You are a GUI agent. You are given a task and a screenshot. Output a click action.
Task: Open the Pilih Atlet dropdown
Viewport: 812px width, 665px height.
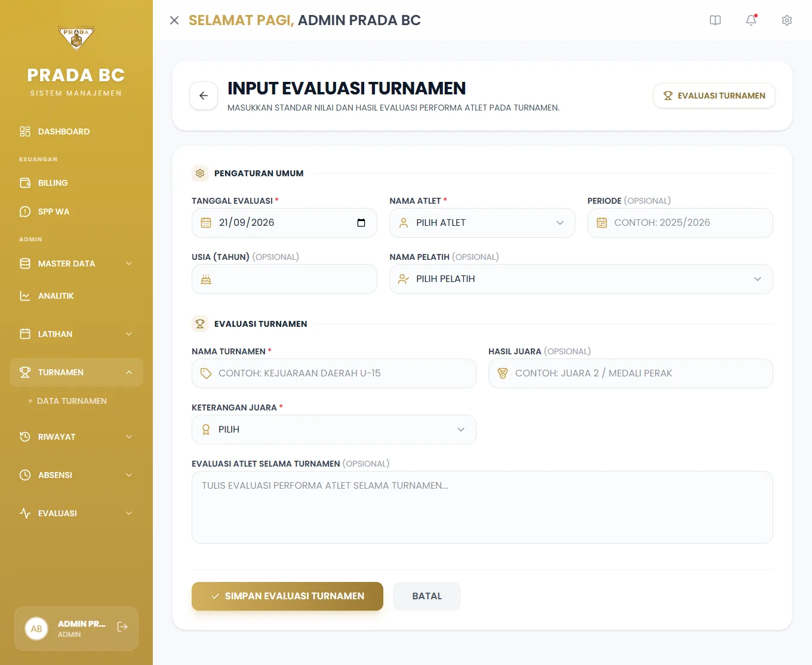point(482,223)
